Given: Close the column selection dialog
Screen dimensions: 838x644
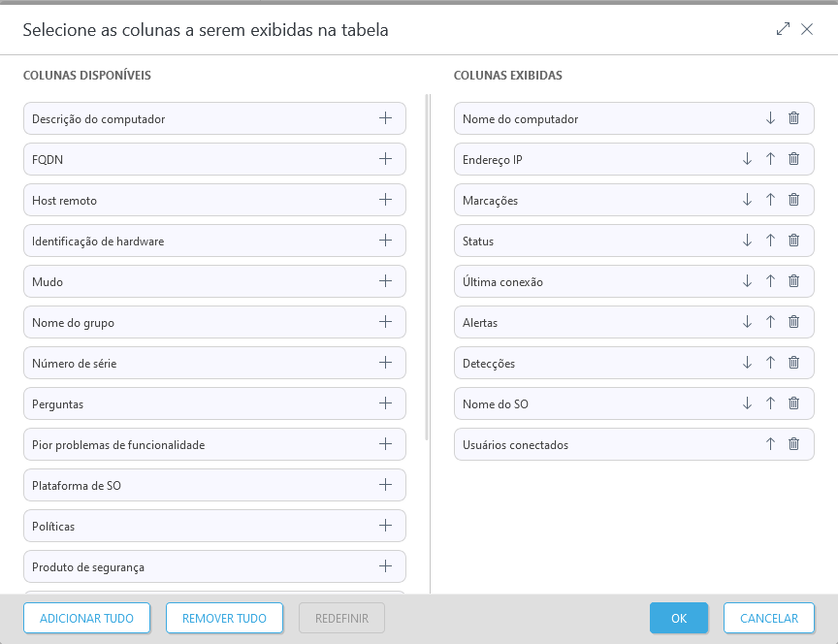Looking at the screenshot, I should pyautogui.click(x=807, y=29).
